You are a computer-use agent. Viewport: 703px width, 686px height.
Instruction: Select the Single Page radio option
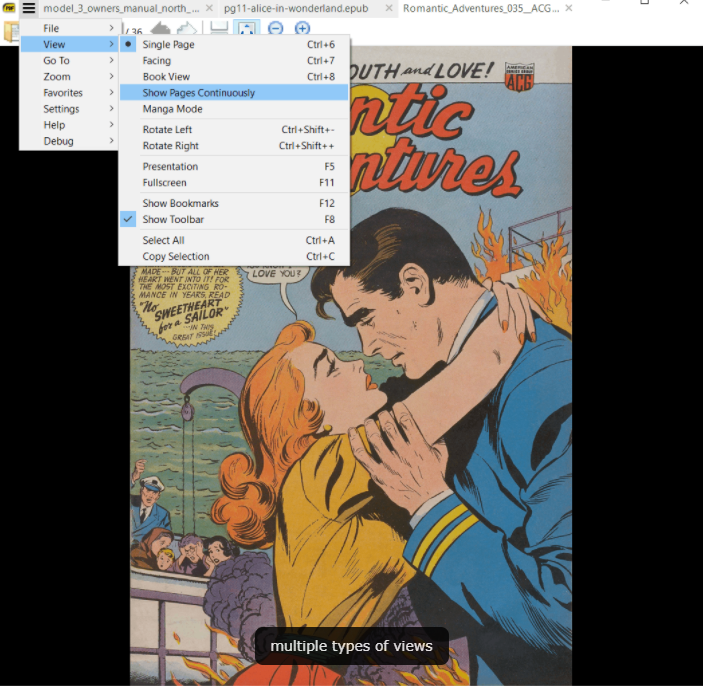(234, 44)
